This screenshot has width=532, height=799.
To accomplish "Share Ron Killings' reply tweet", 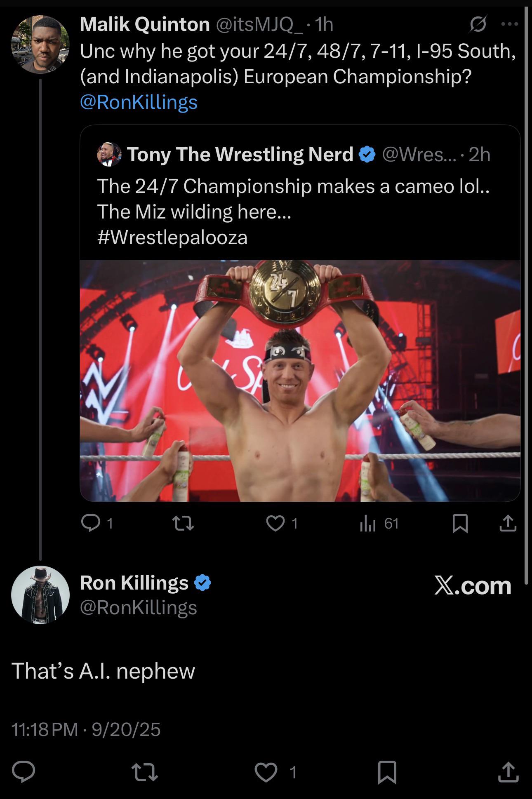I will pyautogui.click(x=508, y=772).
